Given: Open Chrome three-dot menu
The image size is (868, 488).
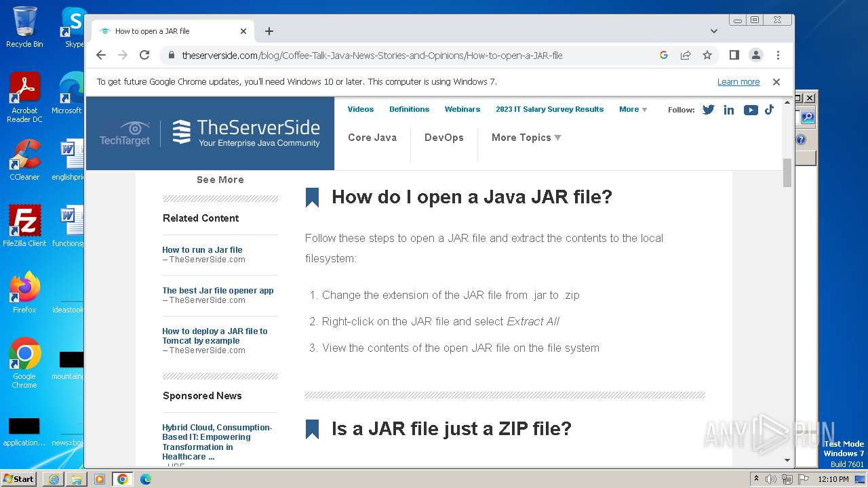Looking at the screenshot, I should tap(778, 56).
